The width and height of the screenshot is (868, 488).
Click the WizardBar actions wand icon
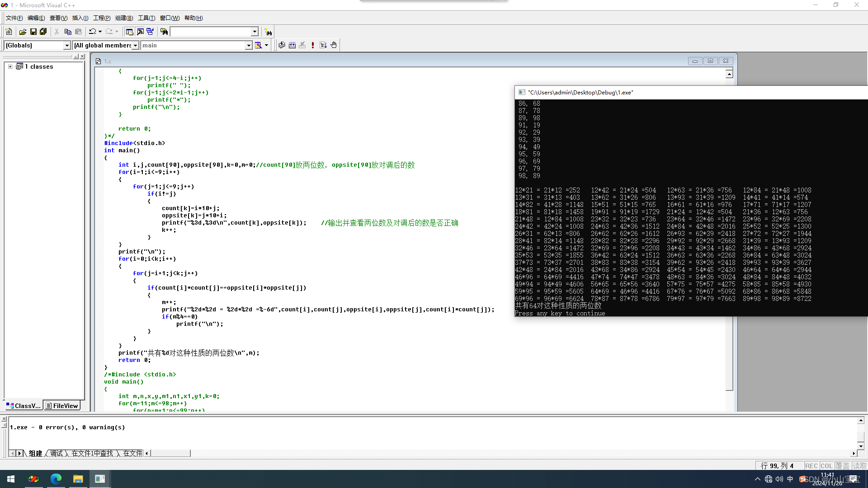pyautogui.click(x=258, y=45)
